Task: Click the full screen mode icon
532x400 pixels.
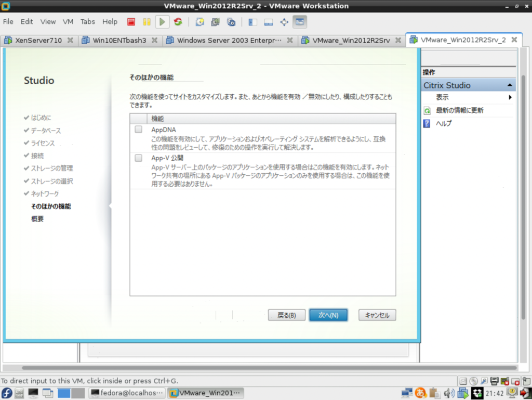Action: point(284,22)
